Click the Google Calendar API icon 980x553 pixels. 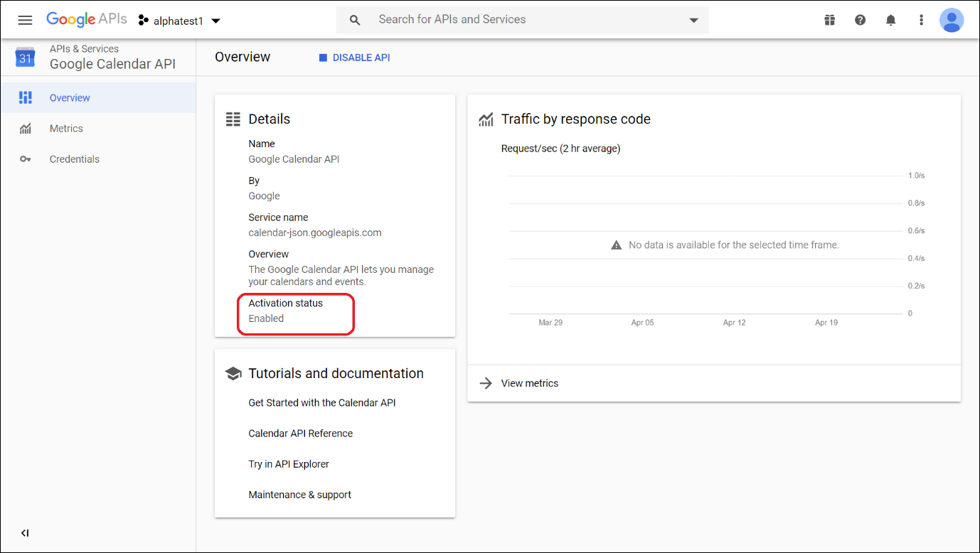(x=26, y=58)
